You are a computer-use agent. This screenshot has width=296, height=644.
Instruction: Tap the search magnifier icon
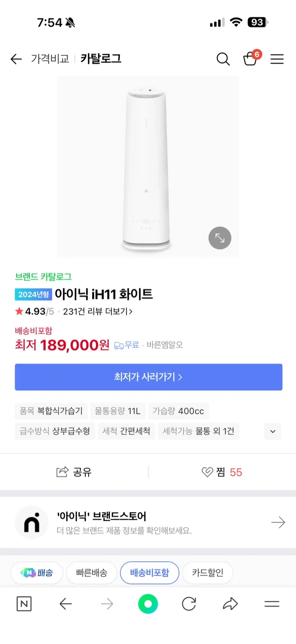point(223,59)
